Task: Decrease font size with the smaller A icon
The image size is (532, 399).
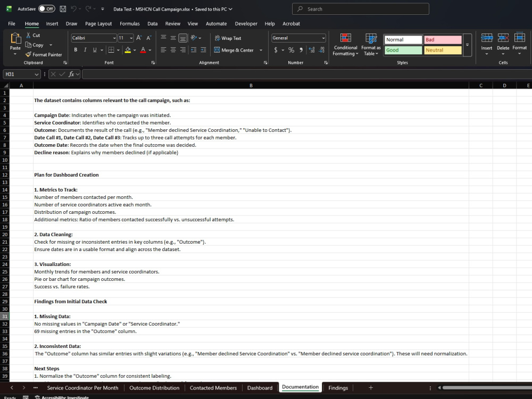Action: (x=148, y=38)
